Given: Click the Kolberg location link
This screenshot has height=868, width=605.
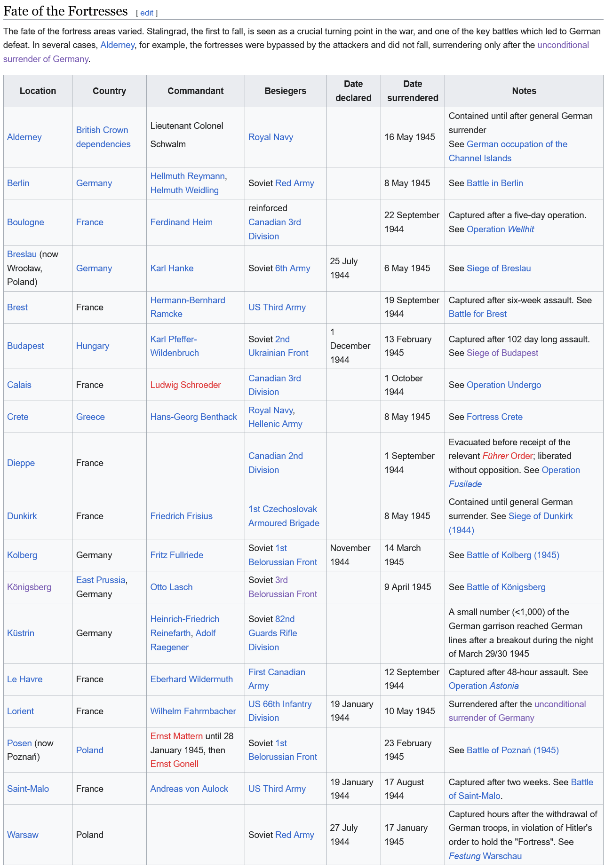Looking at the screenshot, I should [x=22, y=555].
